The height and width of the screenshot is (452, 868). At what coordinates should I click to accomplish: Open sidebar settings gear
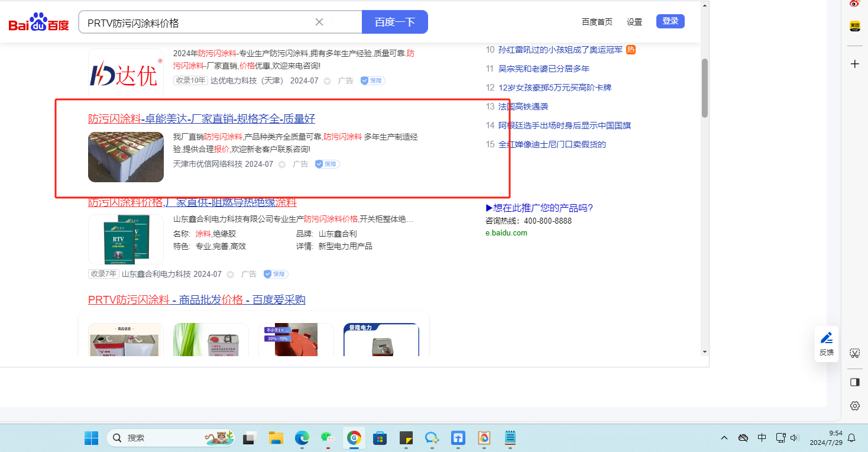coord(854,406)
